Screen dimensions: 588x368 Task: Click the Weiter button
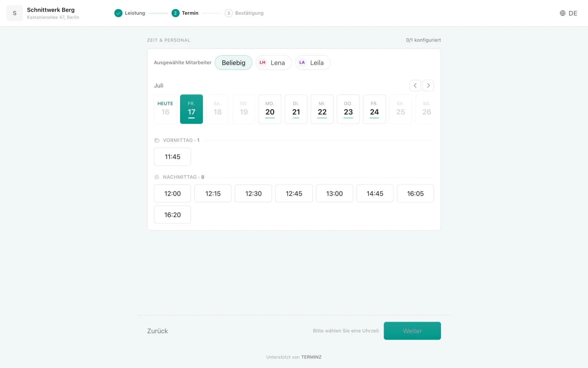point(412,331)
